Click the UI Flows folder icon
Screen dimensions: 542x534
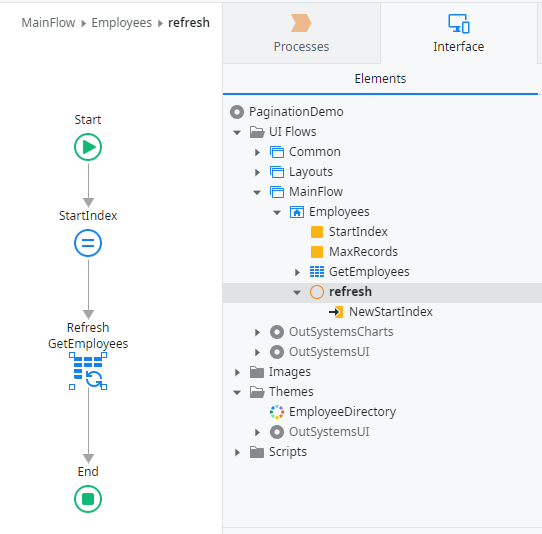click(x=257, y=132)
